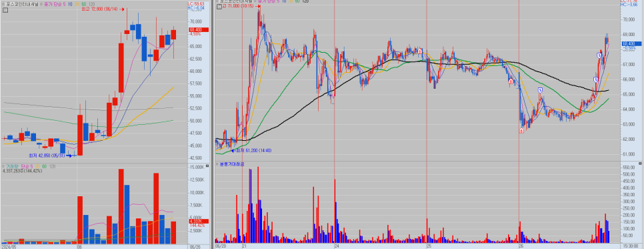Click the 종가 단순 5 moving average label
This screenshot has height=249, width=644.
(x=55, y=4)
